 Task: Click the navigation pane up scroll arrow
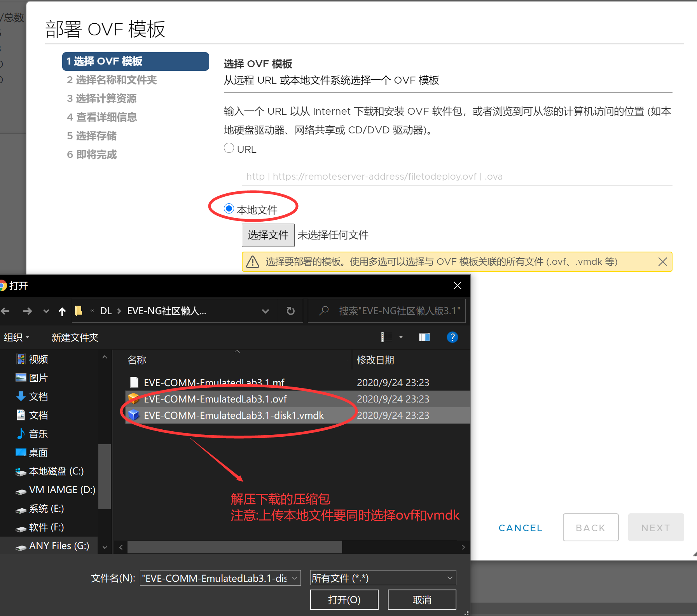click(105, 357)
